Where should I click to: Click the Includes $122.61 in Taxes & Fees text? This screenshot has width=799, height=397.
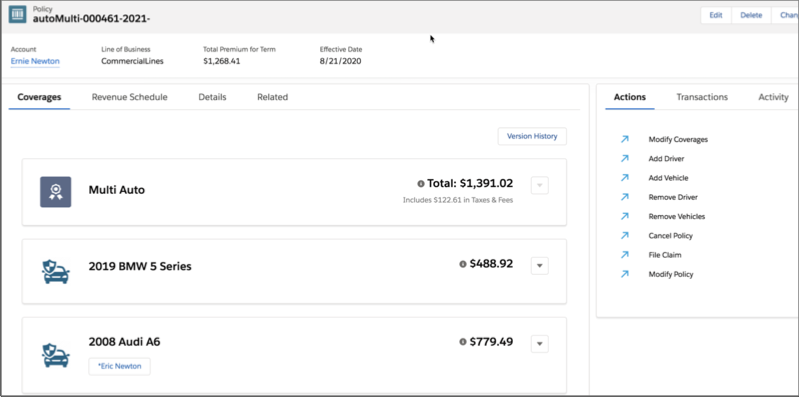tap(458, 200)
